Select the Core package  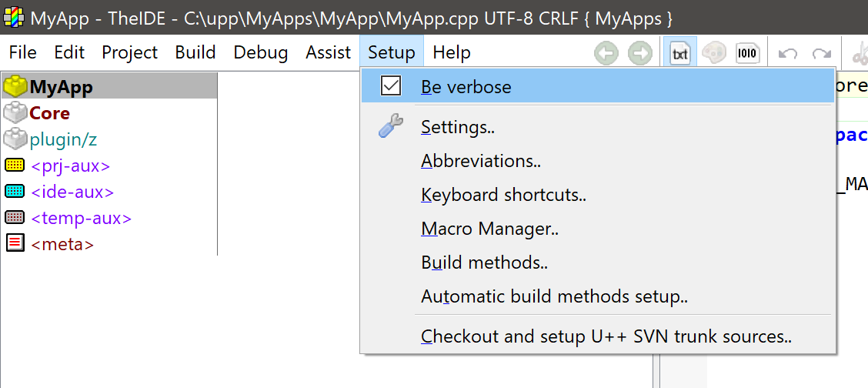pos(49,113)
